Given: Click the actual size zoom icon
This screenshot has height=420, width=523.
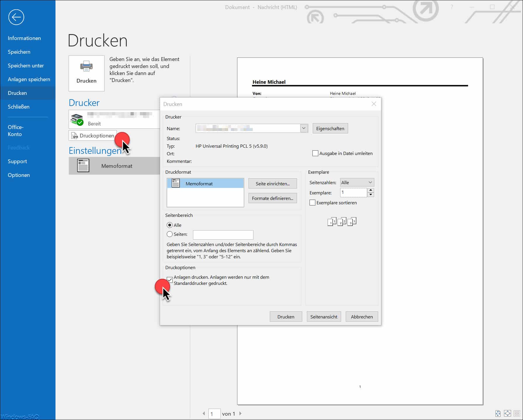Looking at the screenshot, I should tap(498, 414).
